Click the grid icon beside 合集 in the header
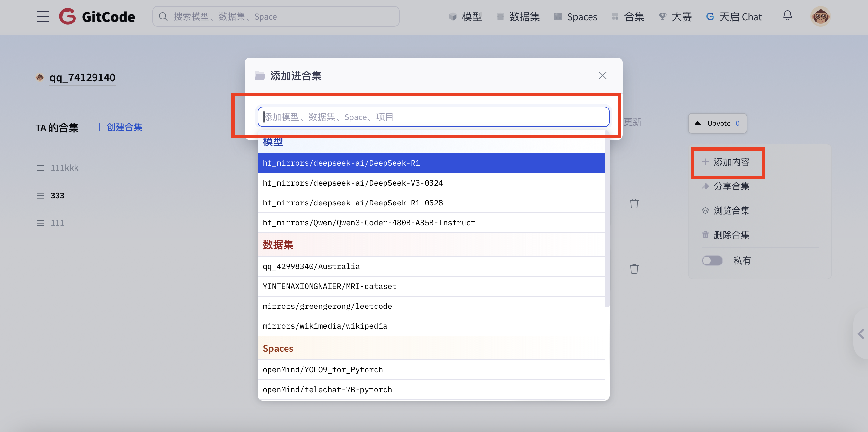Image resolution: width=868 pixels, height=432 pixels. (x=615, y=16)
